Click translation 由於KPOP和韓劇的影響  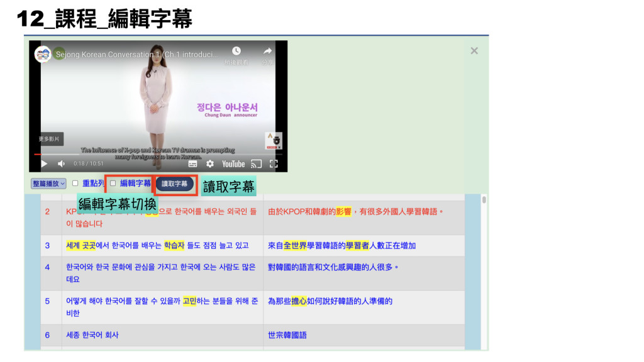pos(309,212)
